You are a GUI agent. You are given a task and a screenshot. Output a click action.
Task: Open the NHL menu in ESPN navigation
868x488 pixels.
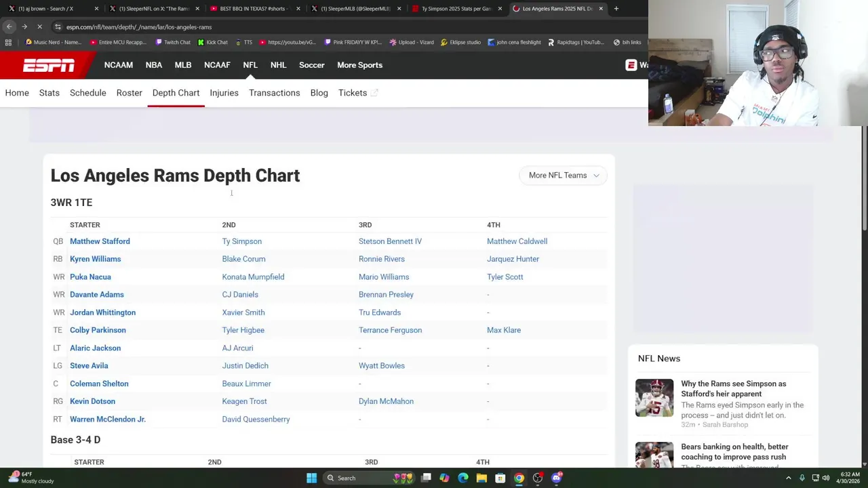click(278, 65)
